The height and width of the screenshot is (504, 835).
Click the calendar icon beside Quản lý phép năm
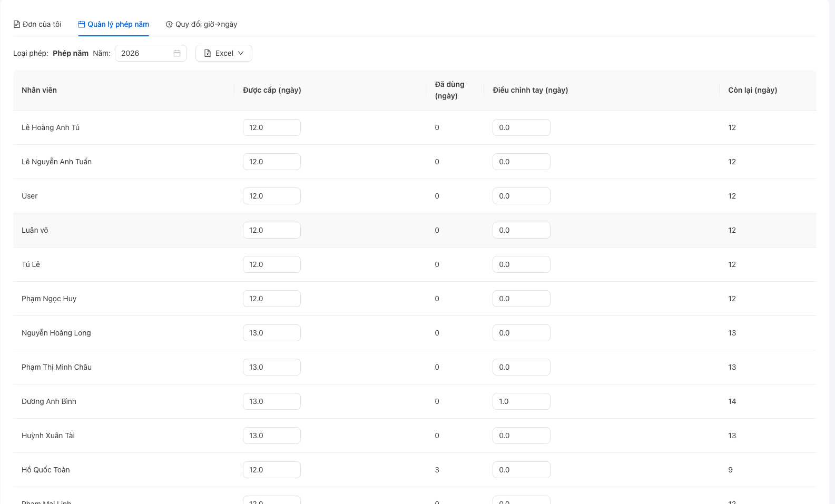click(x=82, y=24)
